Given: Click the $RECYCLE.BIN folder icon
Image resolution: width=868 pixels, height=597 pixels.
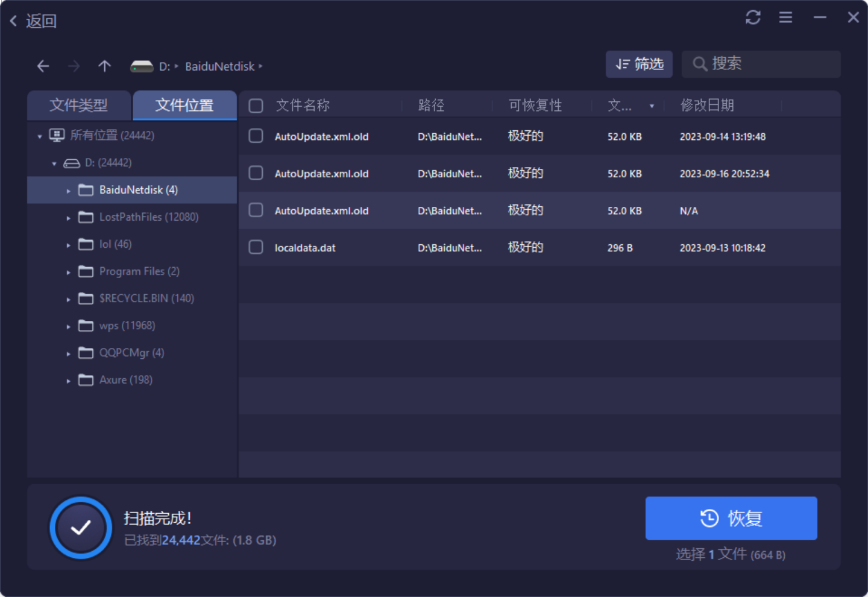Looking at the screenshot, I should (86, 298).
